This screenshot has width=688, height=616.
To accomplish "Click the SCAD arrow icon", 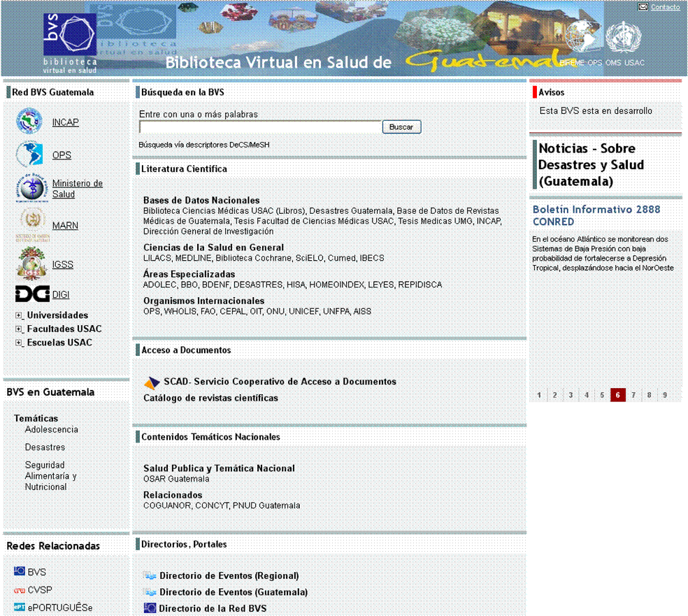I will (x=152, y=382).
